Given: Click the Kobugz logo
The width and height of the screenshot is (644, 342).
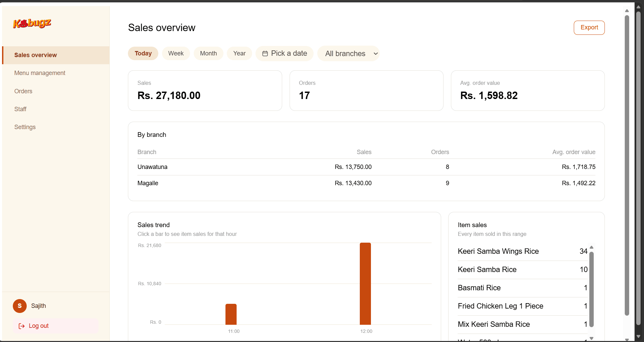Looking at the screenshot, I should (32, 23).
